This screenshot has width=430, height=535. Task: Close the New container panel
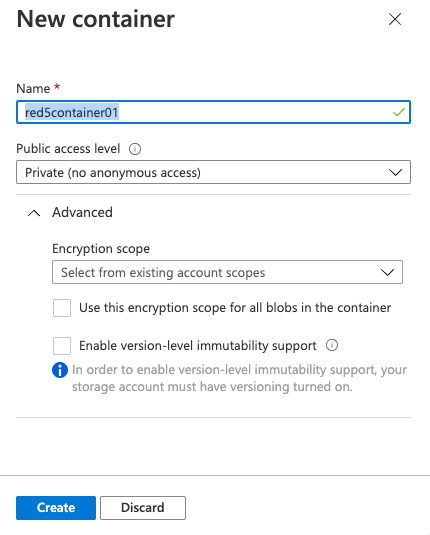[395, 19]
